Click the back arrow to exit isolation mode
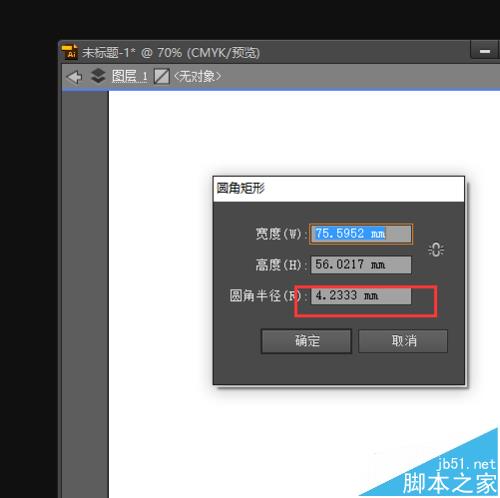500x498 pixels. (75, 77)
